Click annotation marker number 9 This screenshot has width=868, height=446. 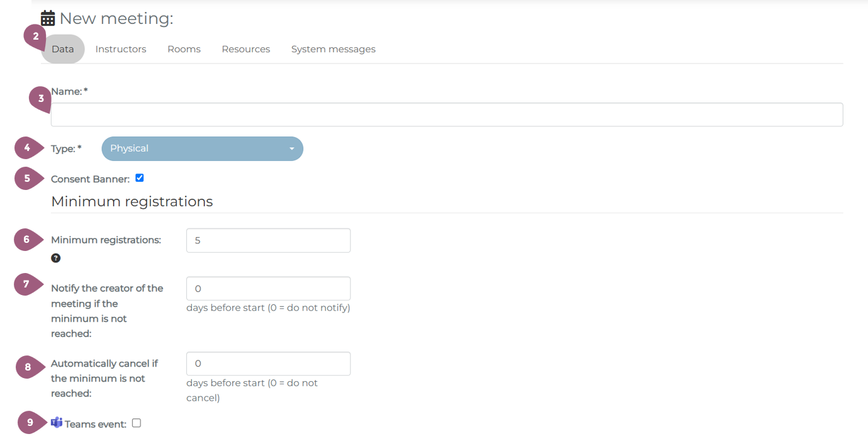pos(30,422)
